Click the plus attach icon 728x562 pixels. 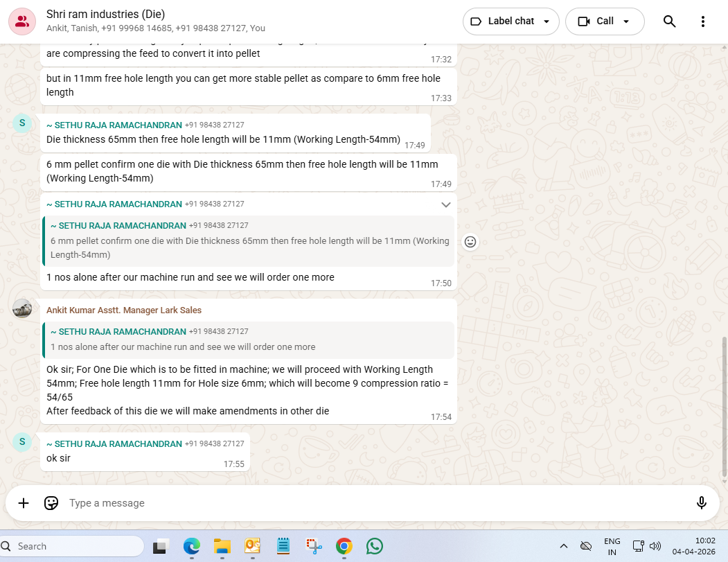click(x=24, y=503)
